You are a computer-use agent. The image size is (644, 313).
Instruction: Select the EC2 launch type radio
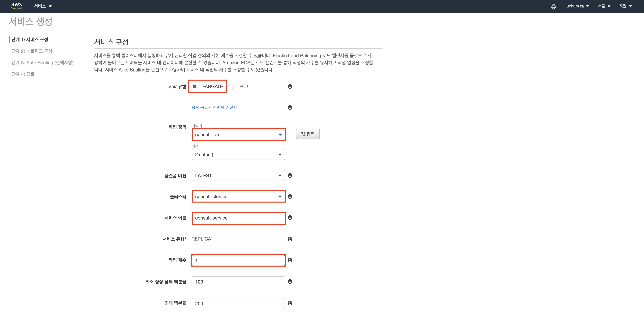click(231, 86)
